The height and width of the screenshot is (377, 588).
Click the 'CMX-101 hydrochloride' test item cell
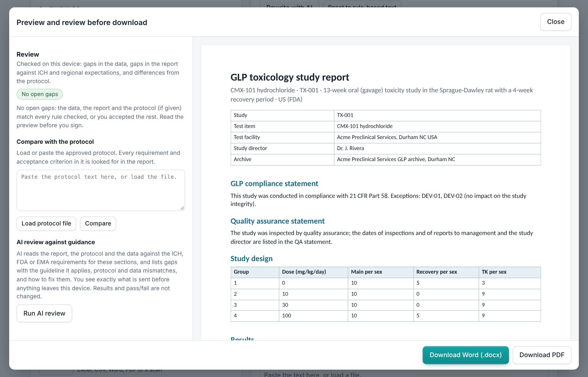click(437, 127)
